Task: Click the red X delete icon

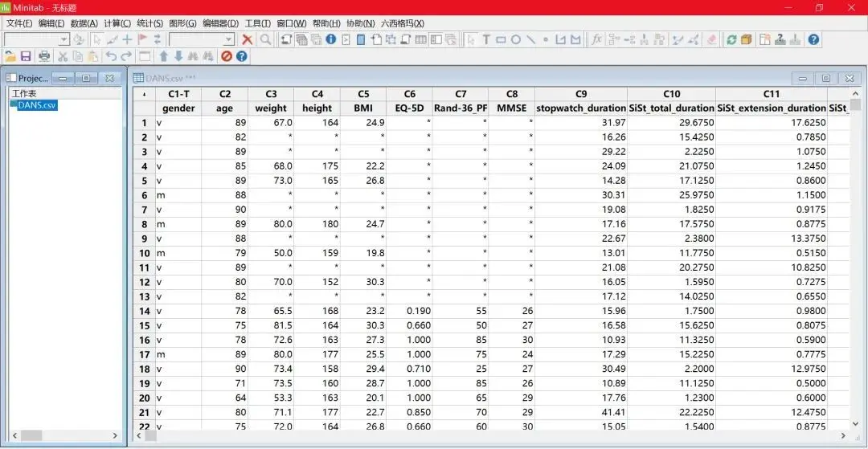Action: tap(248, 39)
